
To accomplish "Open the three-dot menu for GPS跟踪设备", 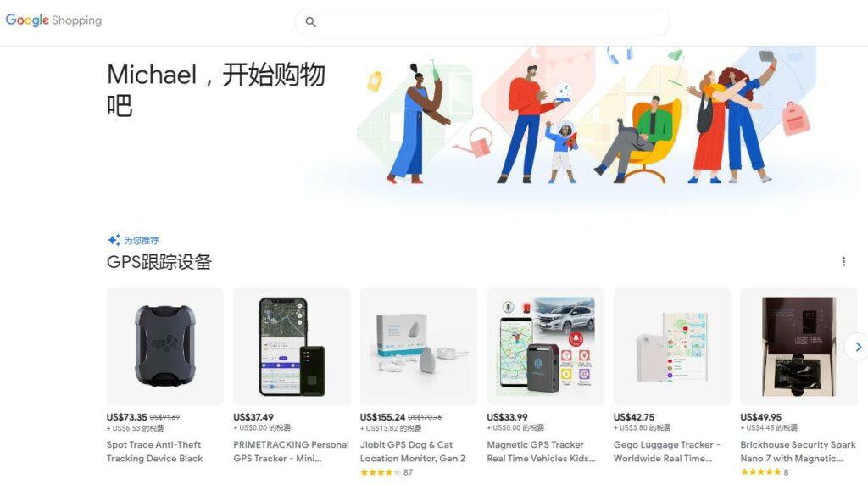I will 843,261.
